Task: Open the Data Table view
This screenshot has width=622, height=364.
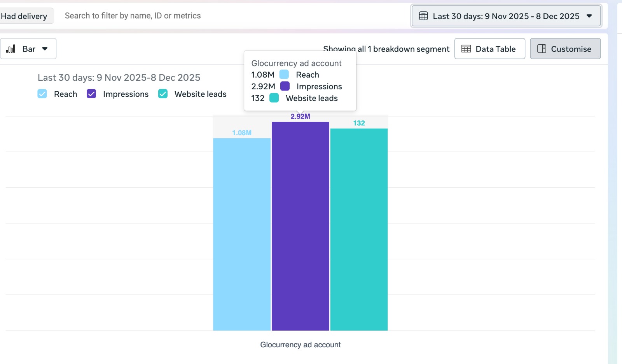Action: [x=489, y=49]
